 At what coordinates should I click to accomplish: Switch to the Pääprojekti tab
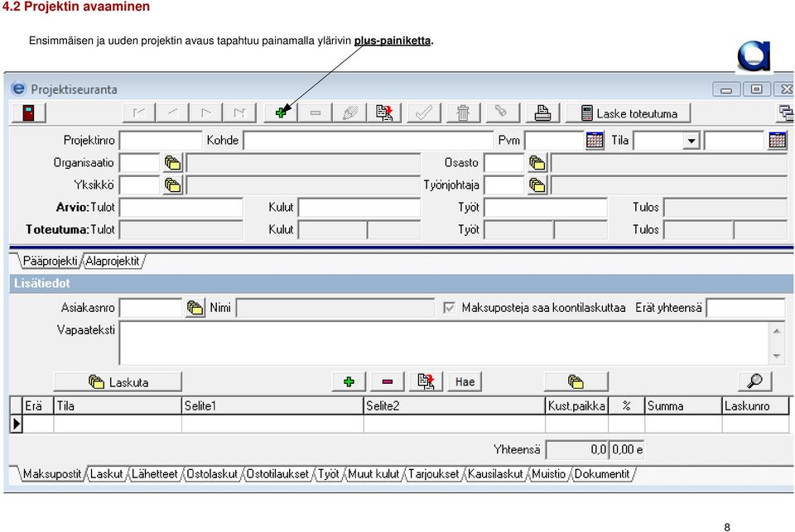pyautogui.click(x=51, y=261)
